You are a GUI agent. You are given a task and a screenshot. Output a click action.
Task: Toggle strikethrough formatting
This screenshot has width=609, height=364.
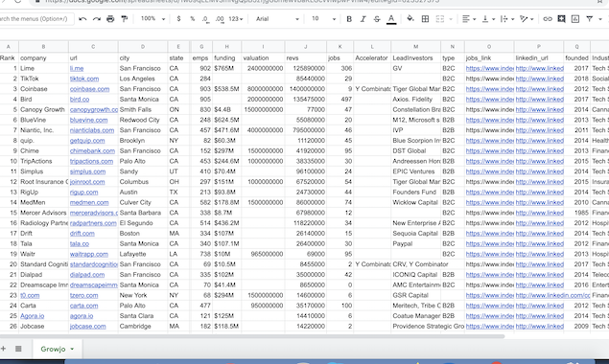tap(377, 18)
